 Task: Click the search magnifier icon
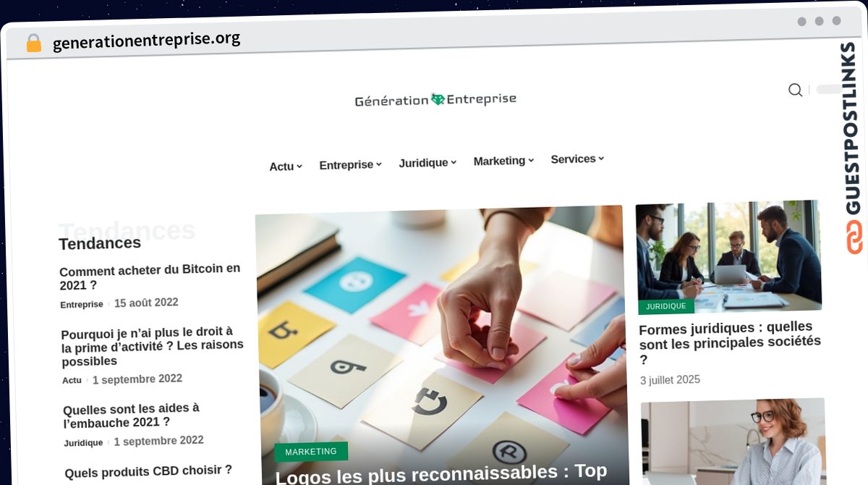click(795, 90)
